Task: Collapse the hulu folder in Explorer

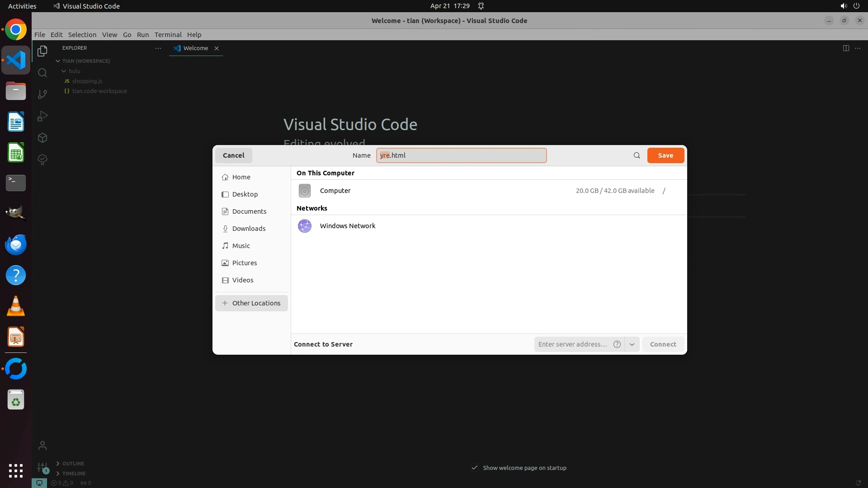Action: click(x=64, y=71)
